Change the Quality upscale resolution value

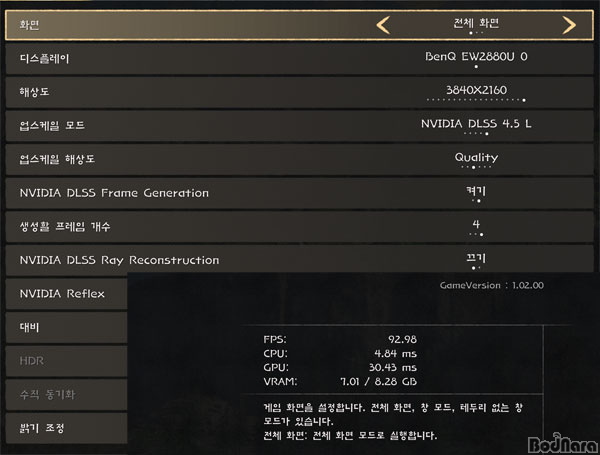pos(476,158)
